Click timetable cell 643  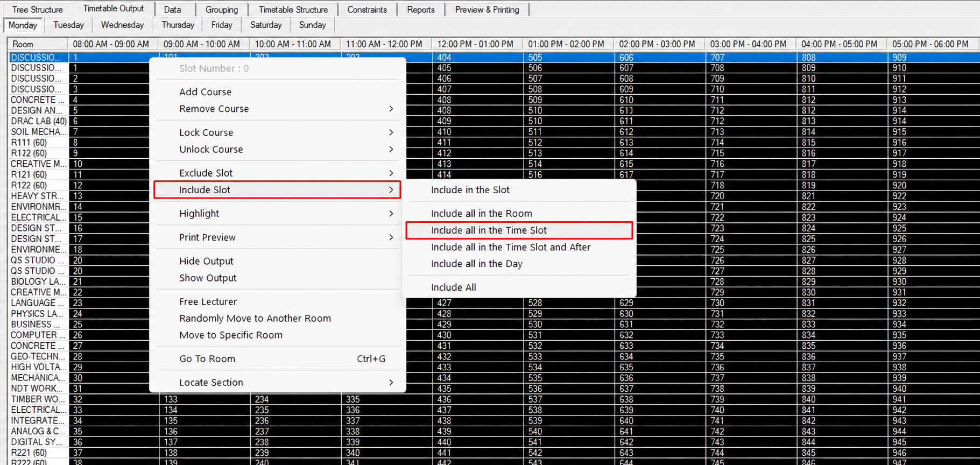coord(660,453)
